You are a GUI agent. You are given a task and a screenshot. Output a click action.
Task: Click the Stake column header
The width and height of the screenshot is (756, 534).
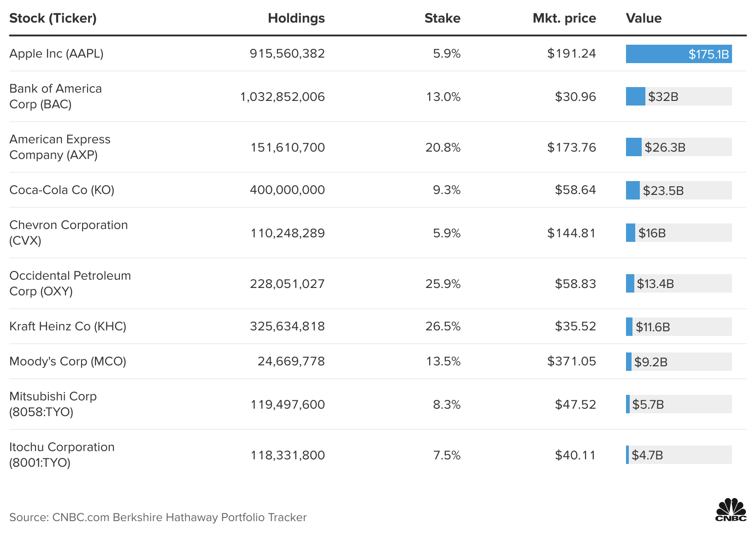click(x=442, y=18)
